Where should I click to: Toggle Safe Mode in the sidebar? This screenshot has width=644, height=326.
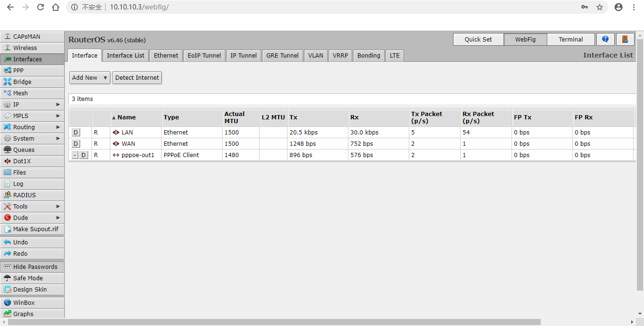click(x=32, y=278)
